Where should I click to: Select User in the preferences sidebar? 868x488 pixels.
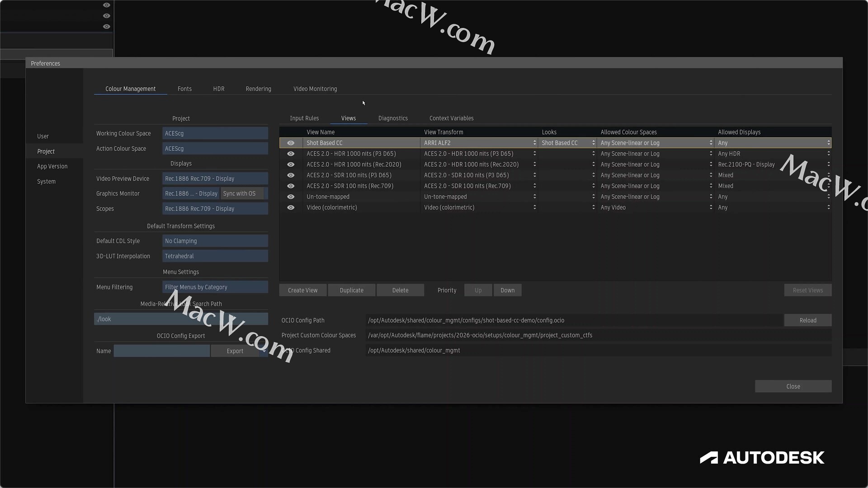43,136
